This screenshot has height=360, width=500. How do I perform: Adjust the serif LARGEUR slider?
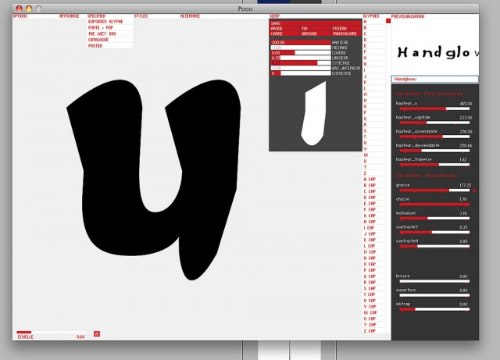pyautogui.click(x=301, y=58)
